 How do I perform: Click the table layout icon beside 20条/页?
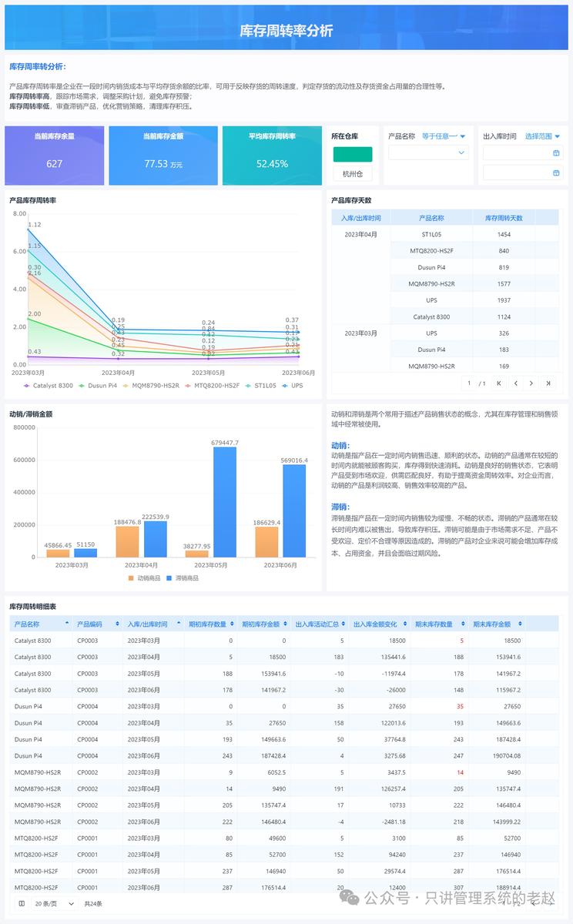22,903
